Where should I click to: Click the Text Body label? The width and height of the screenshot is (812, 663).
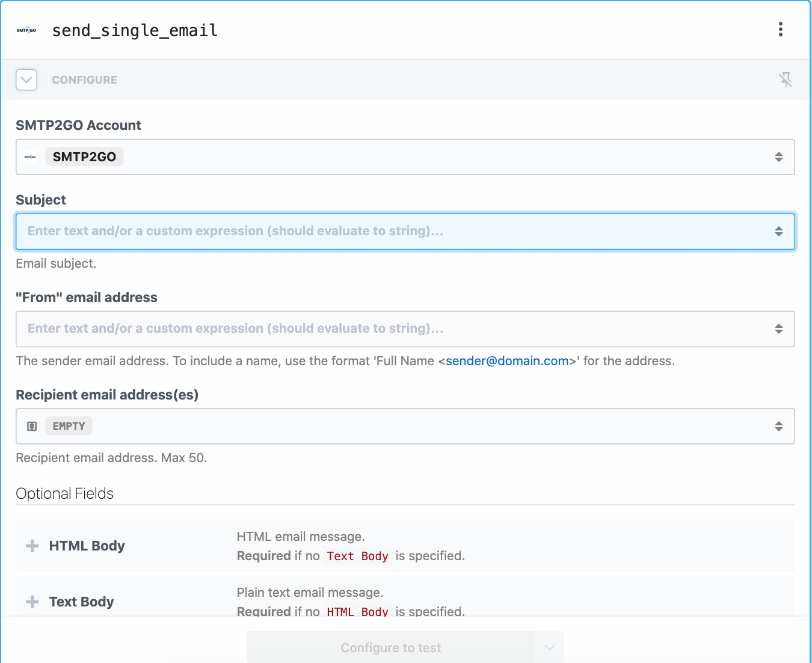(82, 602)
